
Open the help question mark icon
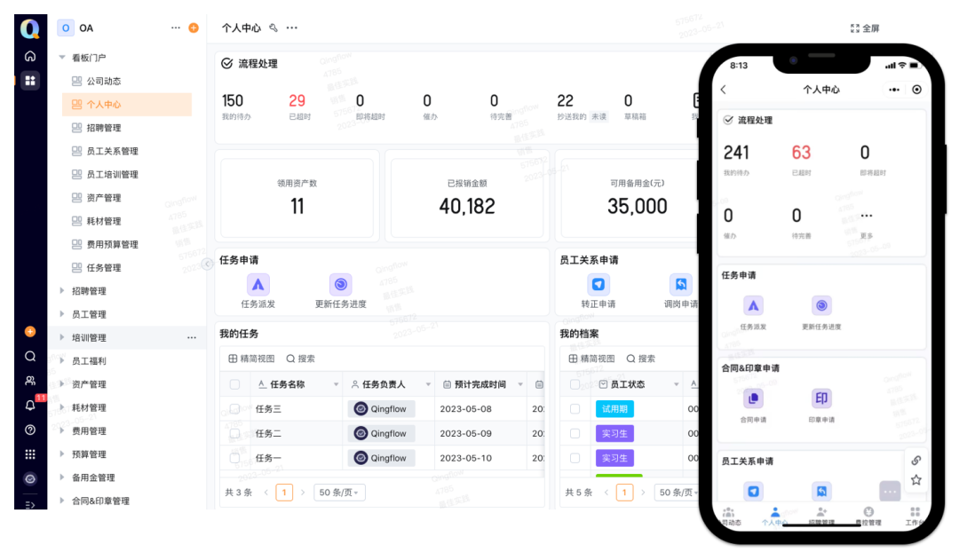[x=30, y=430]
